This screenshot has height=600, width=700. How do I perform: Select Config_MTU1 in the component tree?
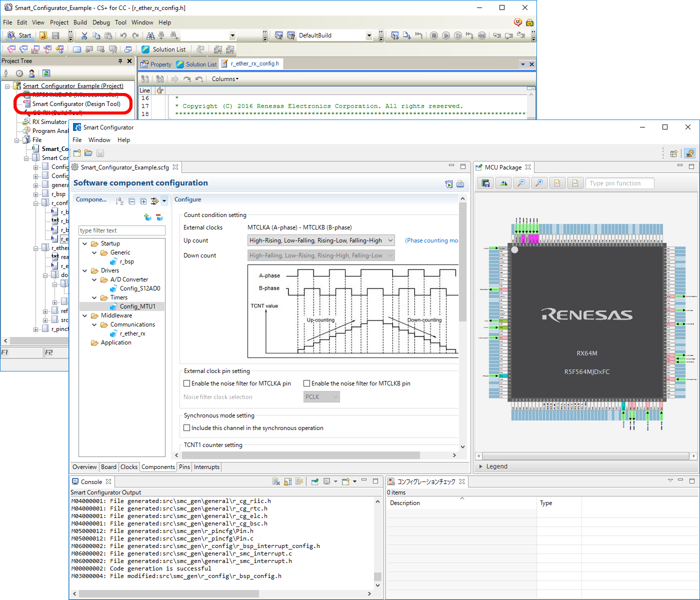(x=137, y=306)
